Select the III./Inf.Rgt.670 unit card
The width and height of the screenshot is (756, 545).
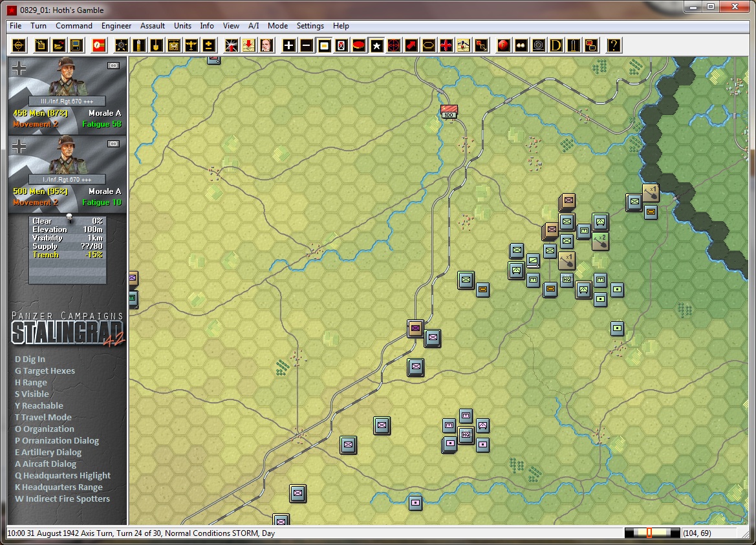pos(67,96)
